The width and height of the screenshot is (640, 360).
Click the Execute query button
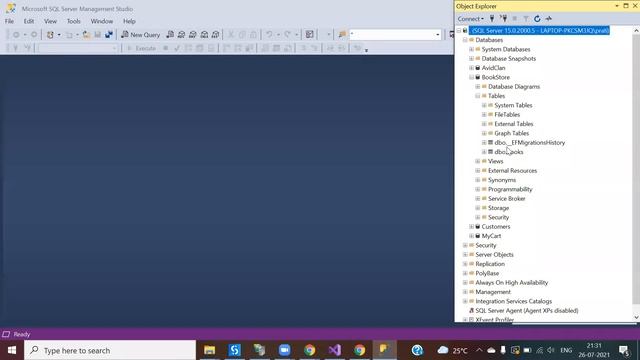tap(141, 48)
